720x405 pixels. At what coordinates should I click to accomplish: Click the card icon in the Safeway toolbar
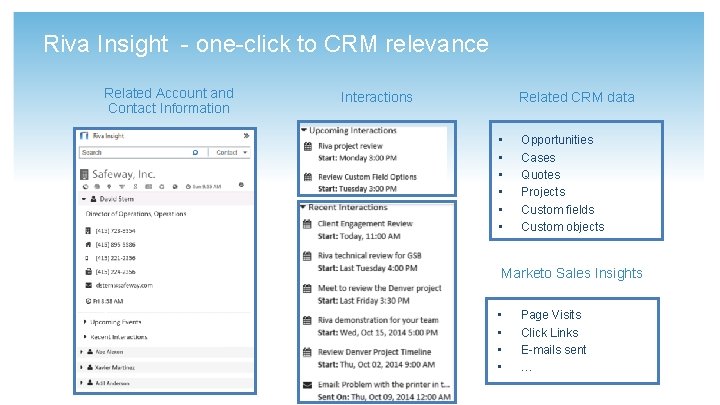148,186
